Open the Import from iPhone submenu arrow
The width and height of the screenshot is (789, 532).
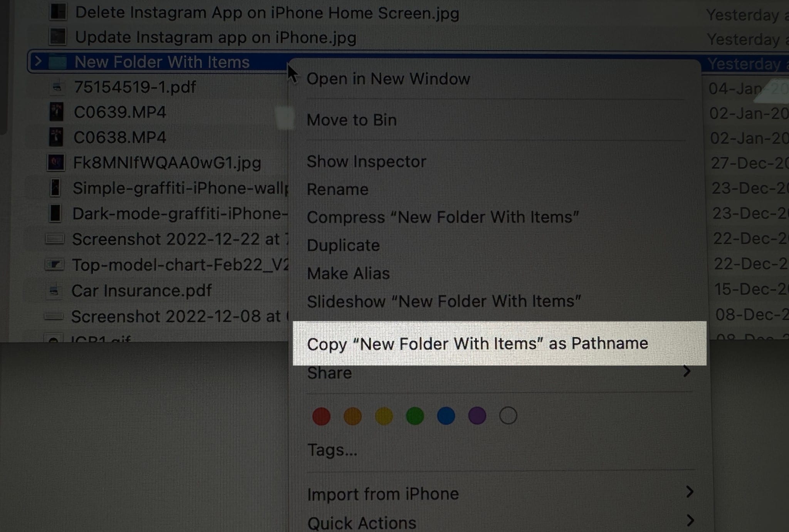(x=690, y=492)
